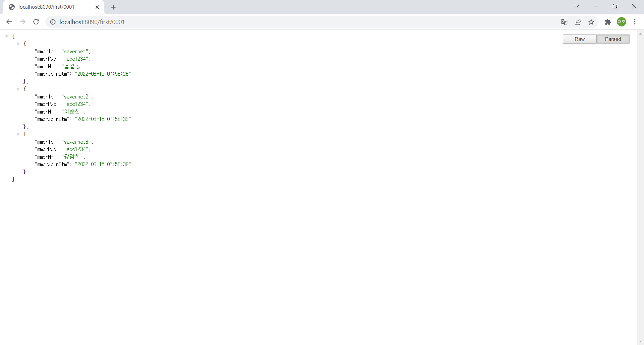Go back to previous page
Screen dimensions: 644x345
[x=9, y=22]
